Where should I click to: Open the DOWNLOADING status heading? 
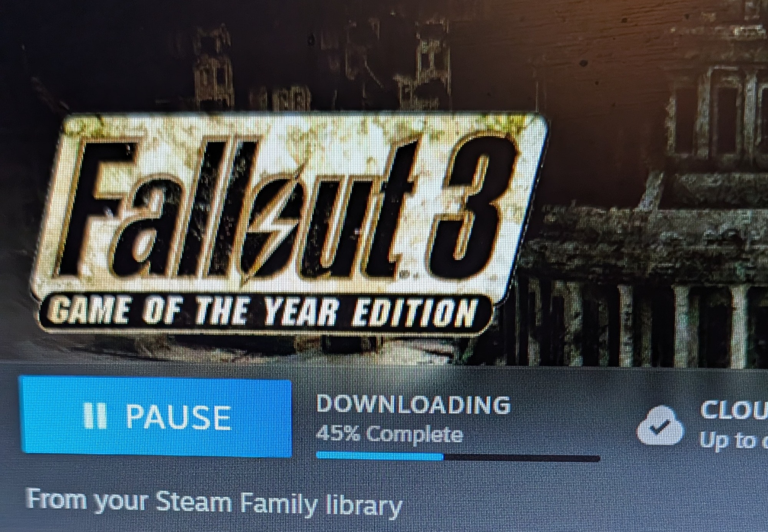click(x=413, y=404)
